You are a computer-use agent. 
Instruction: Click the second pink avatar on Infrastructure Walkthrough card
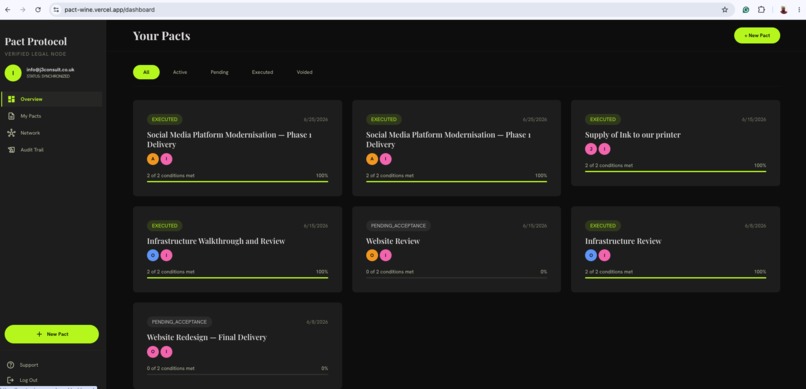point(166,255)
